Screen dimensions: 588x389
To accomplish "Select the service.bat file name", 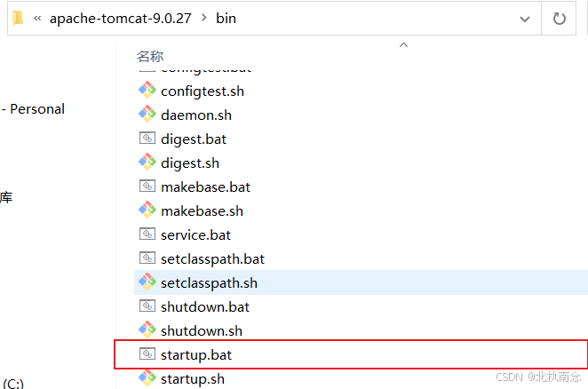I will point(195,234).
